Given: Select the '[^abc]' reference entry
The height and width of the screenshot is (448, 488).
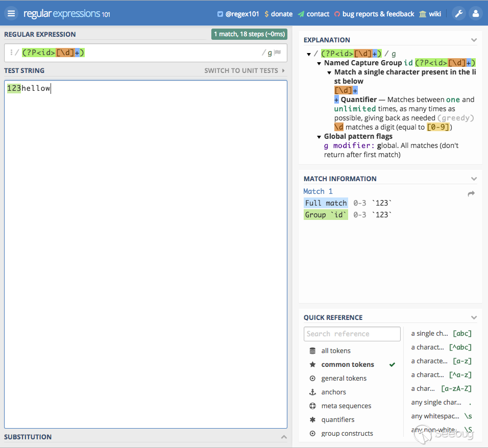Looking at the screenshot, I should (x=442, y=347).
